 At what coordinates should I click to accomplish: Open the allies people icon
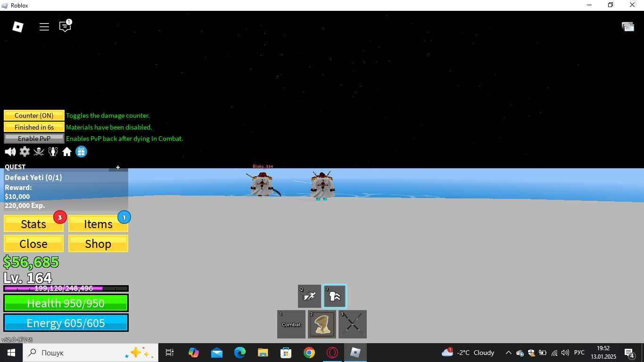[x=53, y=152]
